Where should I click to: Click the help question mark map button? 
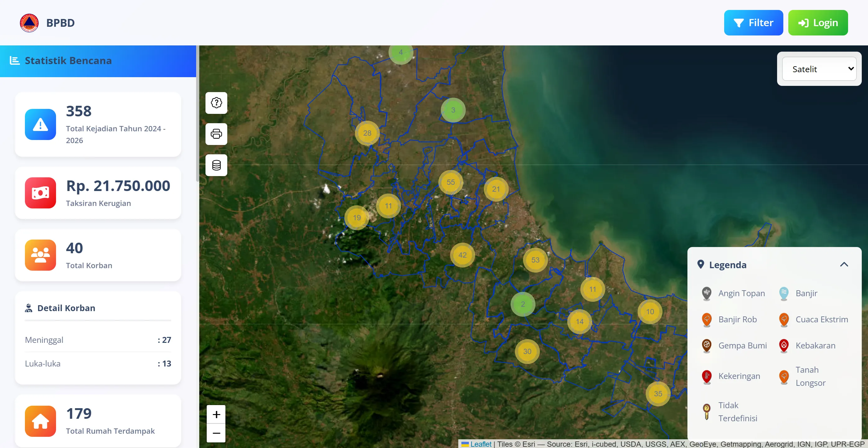tap(216, 103)
